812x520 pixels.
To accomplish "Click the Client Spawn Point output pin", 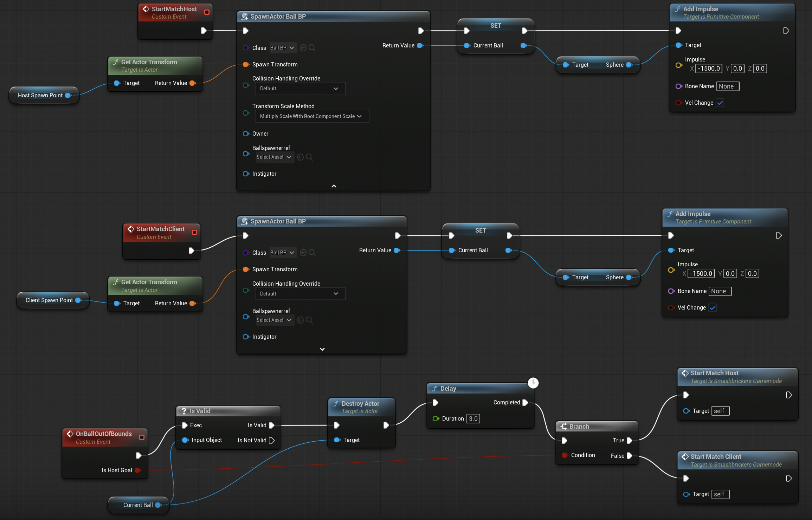I will coord(78,300).
